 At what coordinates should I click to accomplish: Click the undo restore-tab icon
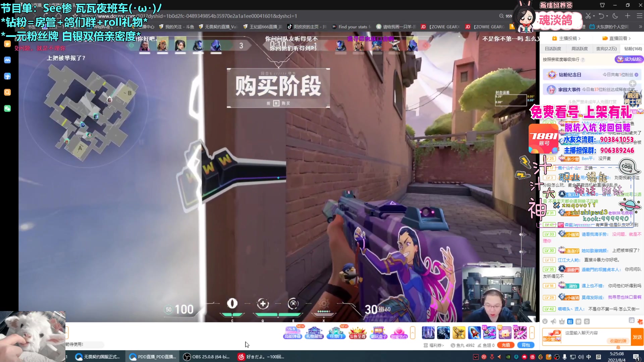tap(601, 16)
